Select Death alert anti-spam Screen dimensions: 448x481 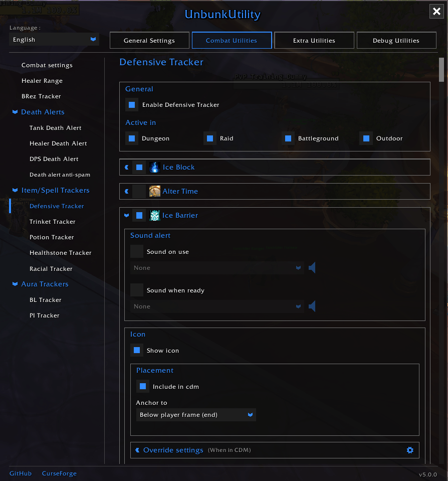pyautogui.click(x=60, y=175)
